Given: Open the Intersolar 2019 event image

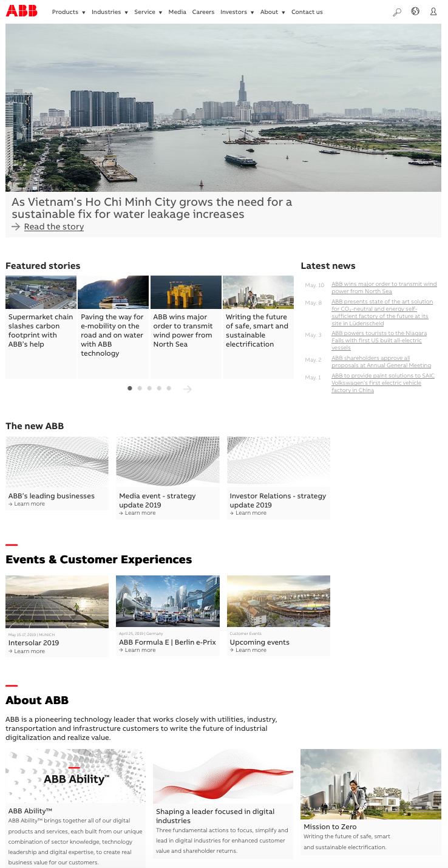Looking at the screenshot, I should coord(57,602).
